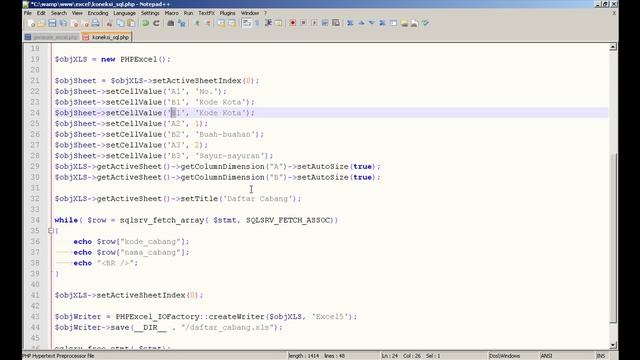Click the Cut scissors icon

[109, 23]
